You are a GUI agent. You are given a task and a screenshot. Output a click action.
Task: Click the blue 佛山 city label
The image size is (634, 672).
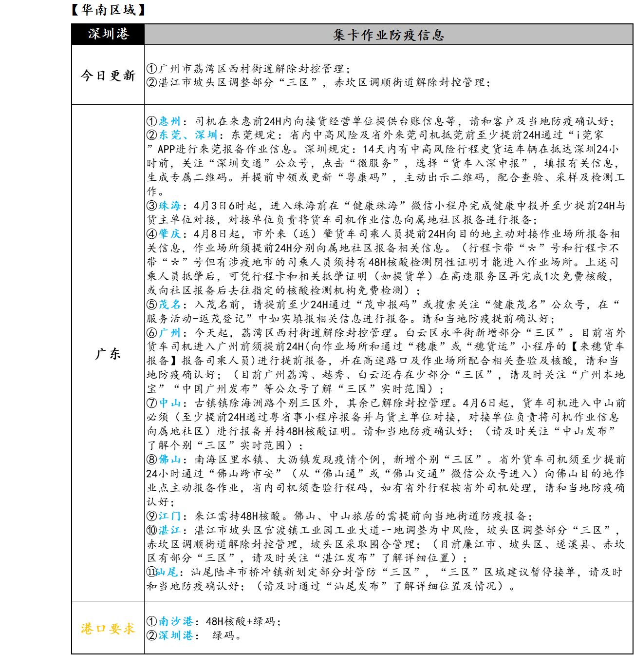pos(169,460)
